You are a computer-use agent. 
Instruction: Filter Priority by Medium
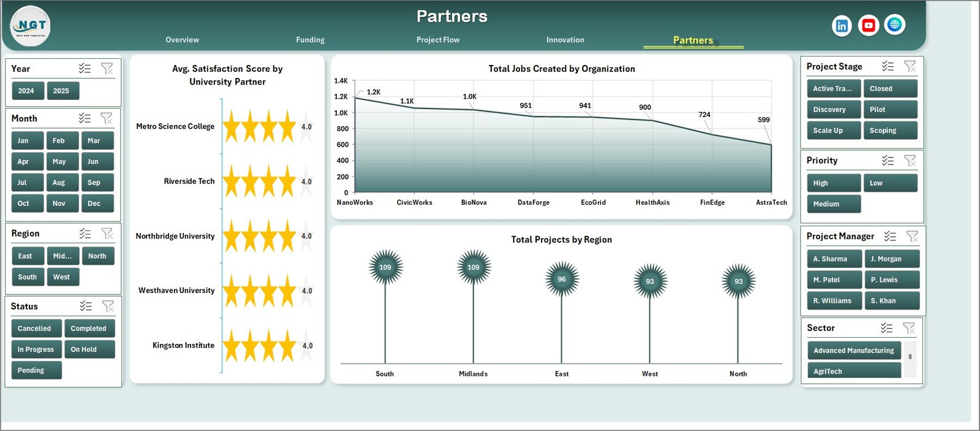tap(834, 204)
